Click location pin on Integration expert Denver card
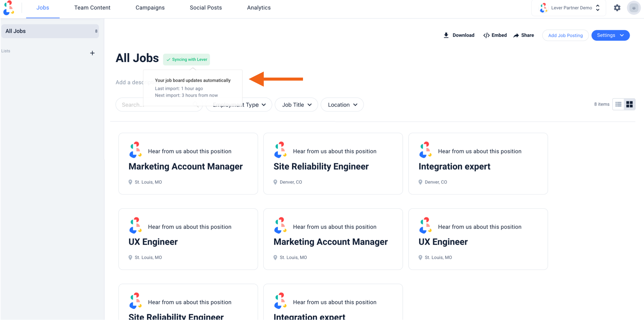The width and height of the screenshot is (644, 320). (420, 182)
